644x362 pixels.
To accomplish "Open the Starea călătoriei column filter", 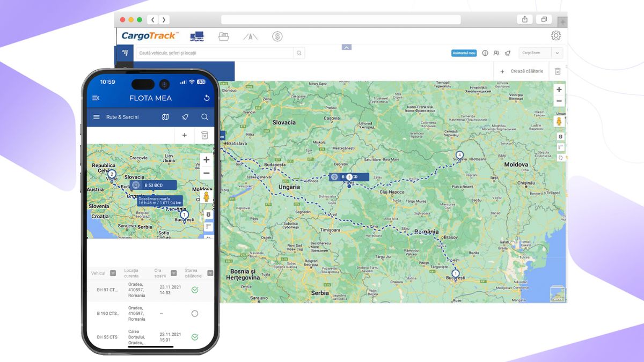I will pyautogui.click(x=210, y=273).
